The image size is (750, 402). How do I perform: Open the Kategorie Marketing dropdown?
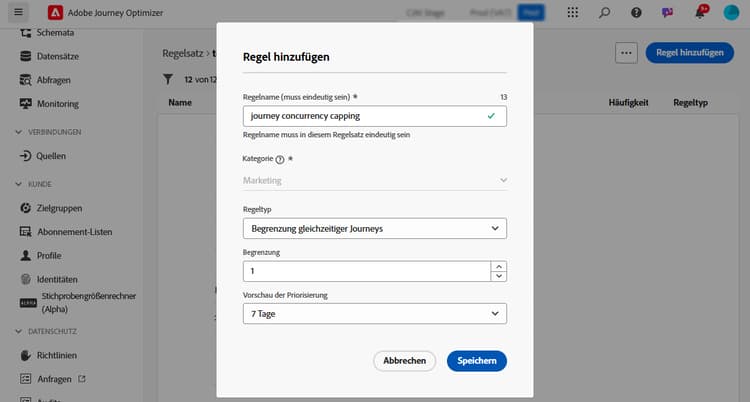[375, 180]
